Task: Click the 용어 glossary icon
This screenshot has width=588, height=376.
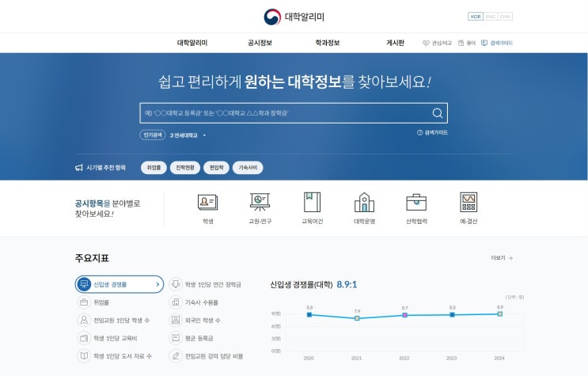Action: point(461,44)
